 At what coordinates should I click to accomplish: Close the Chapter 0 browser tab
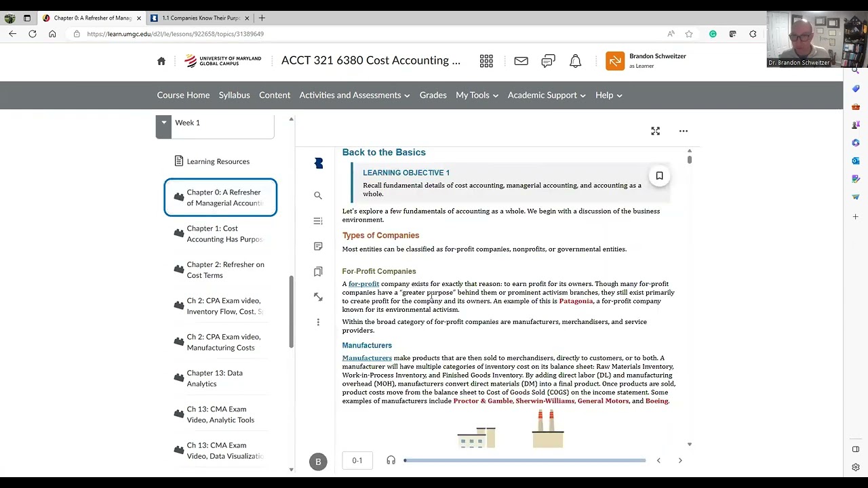(139, 18)
